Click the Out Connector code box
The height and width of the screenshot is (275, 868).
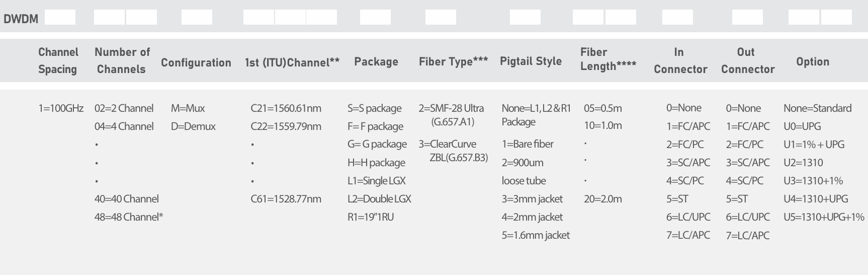click(747, 17)
